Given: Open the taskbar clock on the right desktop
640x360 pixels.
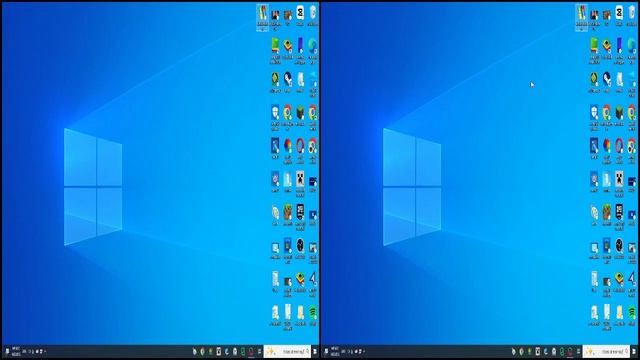Looking at the screenshot, I should coord(335,351).
